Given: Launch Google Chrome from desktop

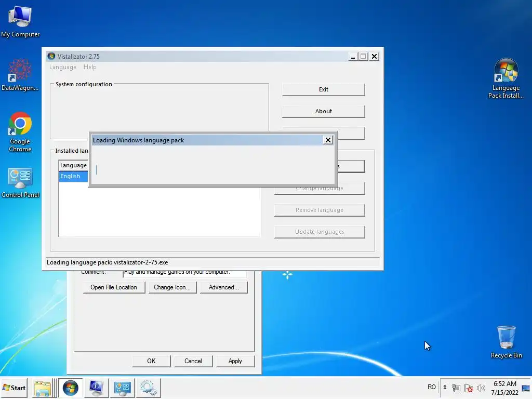Looking at the screenshot, I should [20, 131].
